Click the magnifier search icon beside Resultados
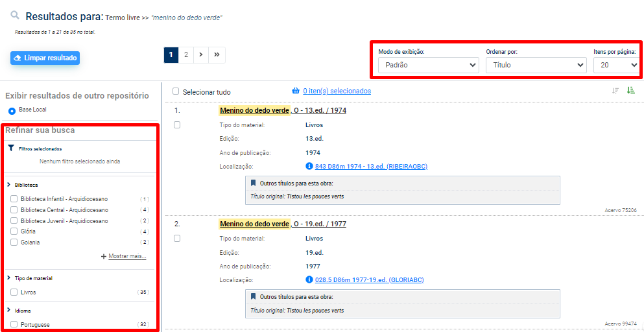 (x=15, y=16)
